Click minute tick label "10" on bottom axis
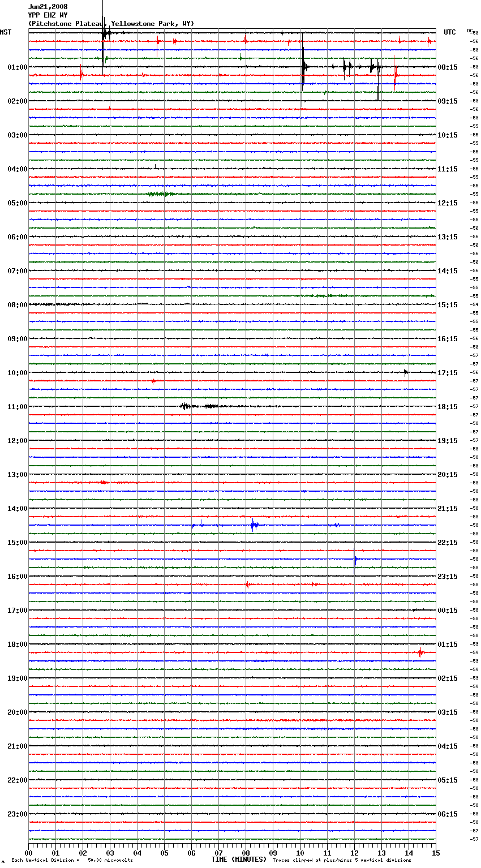Screen dimensions: 481x868 (300, 853)
